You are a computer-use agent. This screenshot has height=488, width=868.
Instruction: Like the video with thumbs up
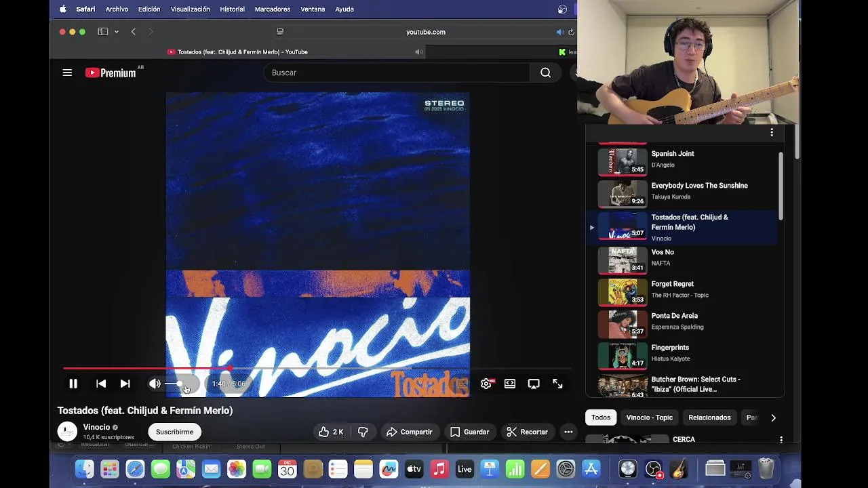tap(332, 432)
